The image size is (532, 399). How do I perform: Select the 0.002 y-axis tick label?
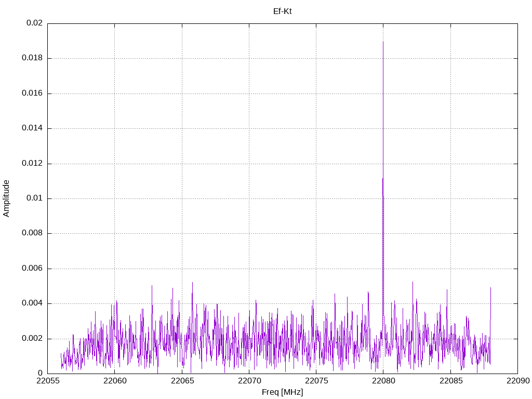pyautogui.click(x=32, y=339)
